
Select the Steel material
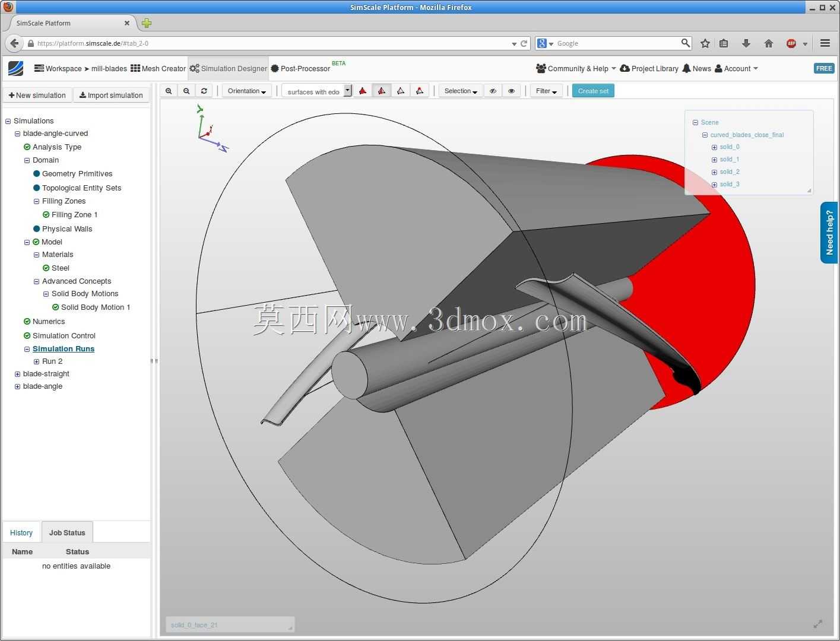click(x=61, y=268)
